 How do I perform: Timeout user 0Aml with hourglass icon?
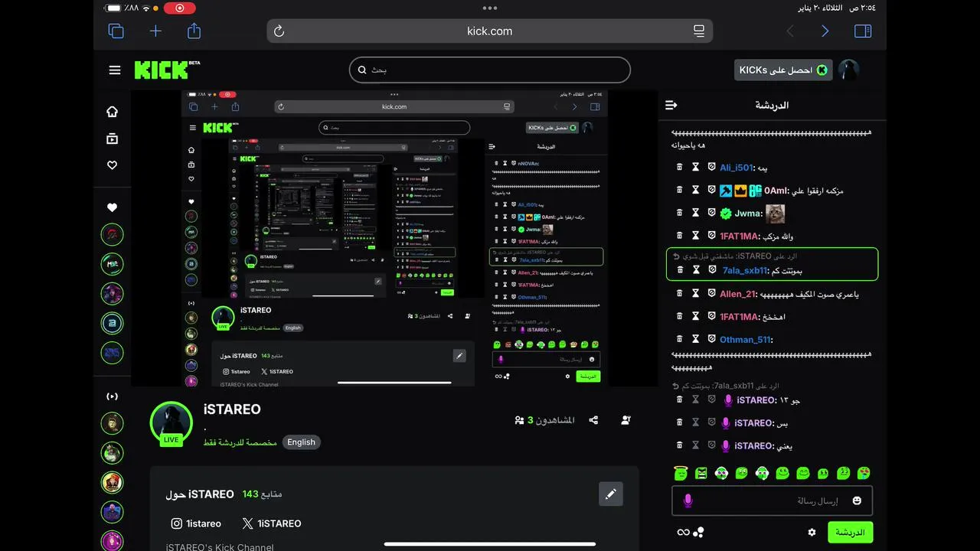695,190
